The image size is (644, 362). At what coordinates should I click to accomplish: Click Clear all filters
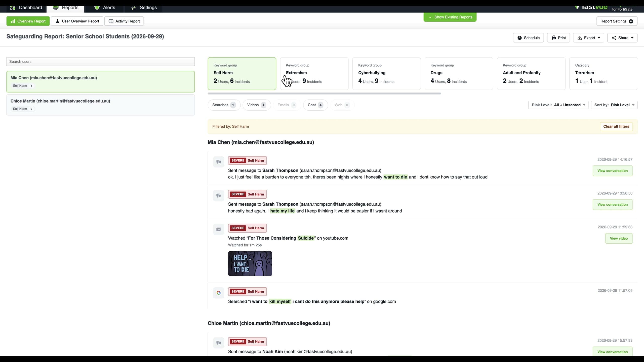coord(616,126)
